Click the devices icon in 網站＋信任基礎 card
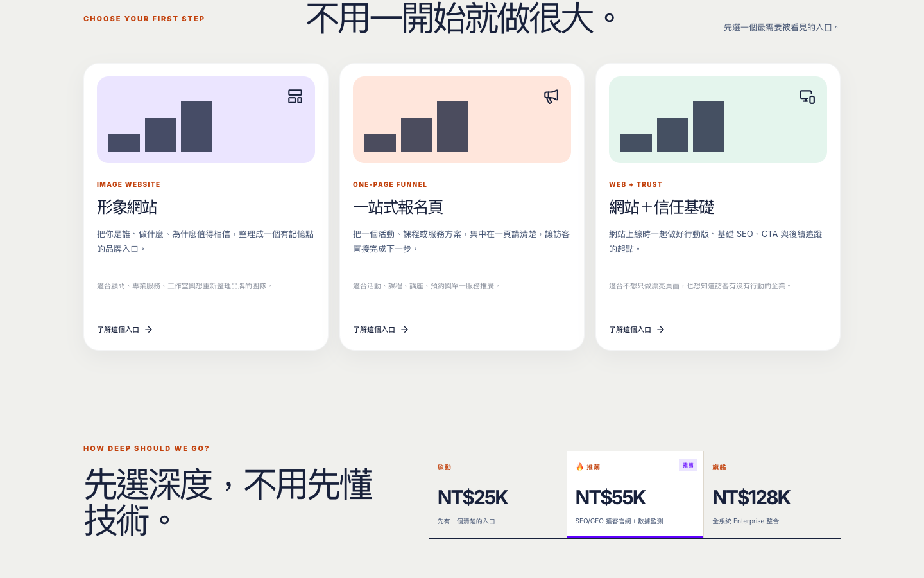The height and width of the screenshot is (578, 924). [807, 96]
